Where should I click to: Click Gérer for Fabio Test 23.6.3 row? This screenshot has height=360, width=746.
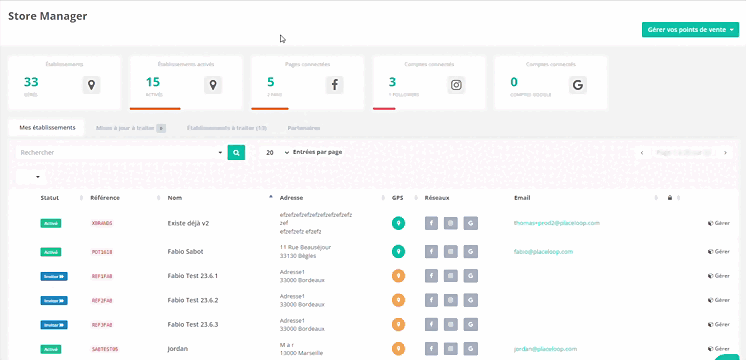coord(719,324)
